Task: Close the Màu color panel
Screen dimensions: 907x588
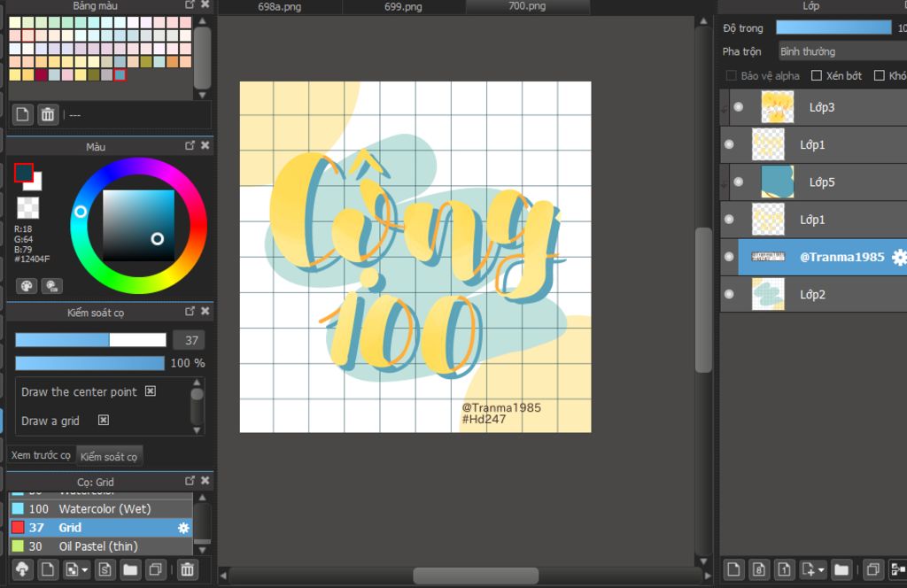Action: pos(205,146)
